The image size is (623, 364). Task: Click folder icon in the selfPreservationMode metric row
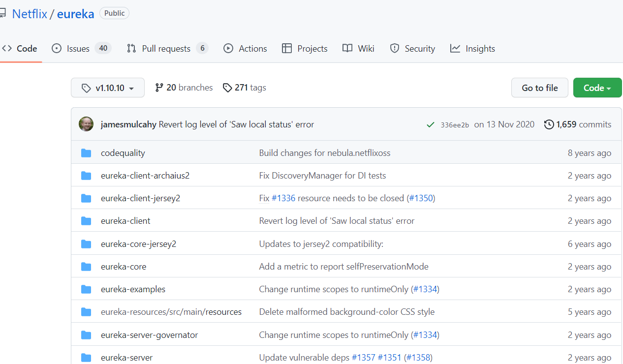pyautogui.click(x=86, y=267)
